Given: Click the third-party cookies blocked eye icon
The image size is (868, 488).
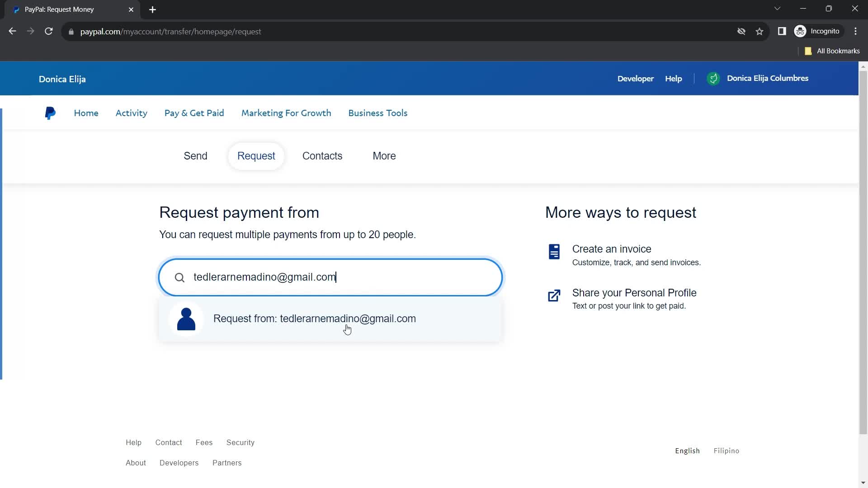Looking at the screenshot, I should 741,31.
